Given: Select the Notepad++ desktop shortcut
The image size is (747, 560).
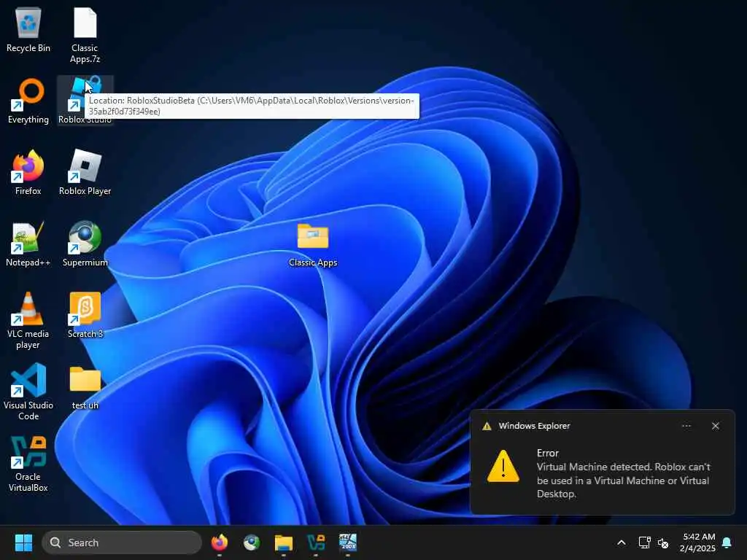Looking at the screenshot, I should pyautogui.click(x=28, y=244).
